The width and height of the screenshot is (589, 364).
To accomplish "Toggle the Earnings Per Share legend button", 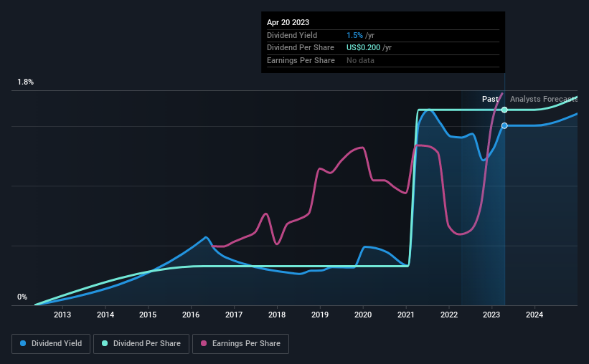I will click(x=240, y=343).
